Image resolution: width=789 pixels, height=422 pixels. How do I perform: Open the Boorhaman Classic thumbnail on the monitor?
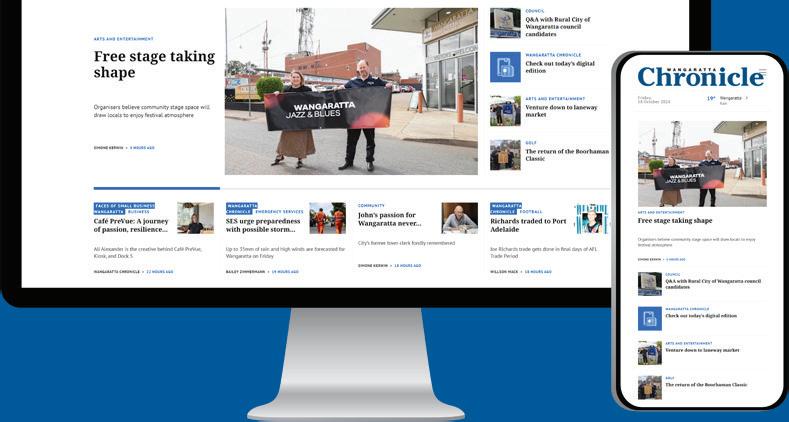[505, 154]
